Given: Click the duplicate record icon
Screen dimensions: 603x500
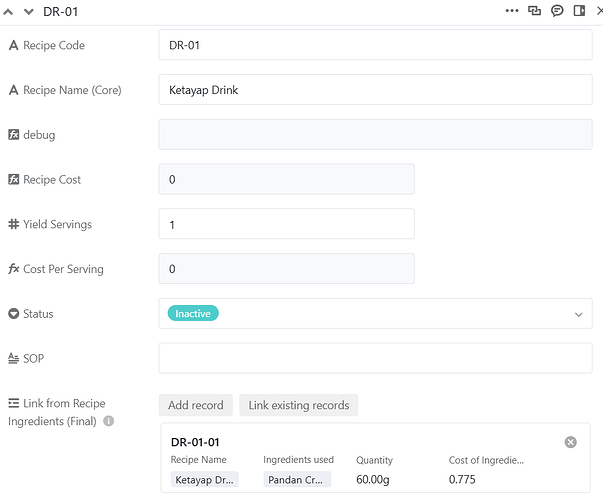Looking at the screenshot, I should tap(535, 11).
